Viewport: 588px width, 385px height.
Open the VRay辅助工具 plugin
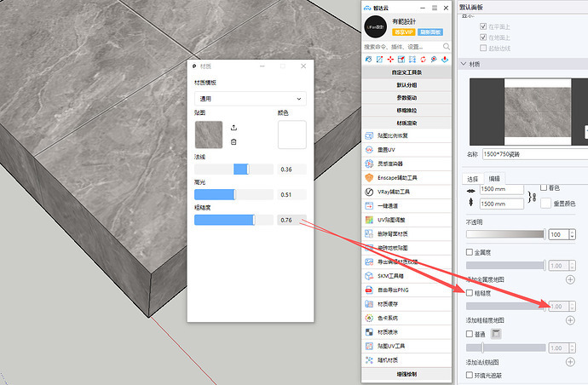[x=395, y=192]
